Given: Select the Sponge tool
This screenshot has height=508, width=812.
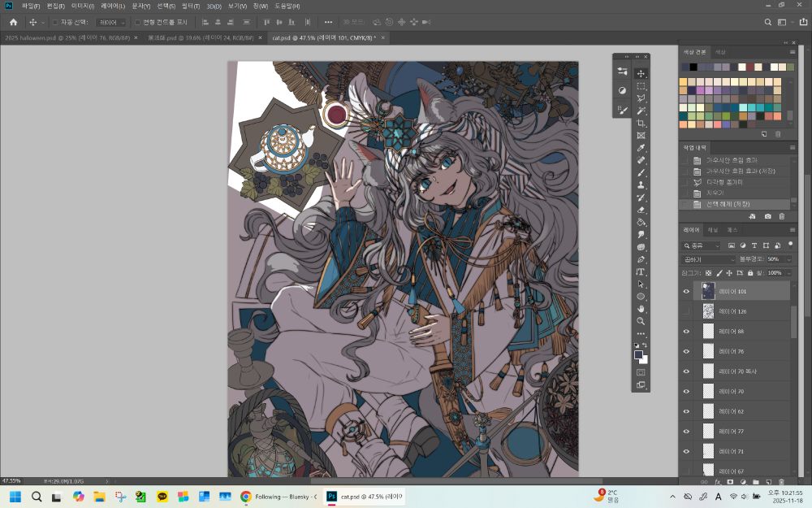Looking at the screenshot, I should (x=641, y=247).
